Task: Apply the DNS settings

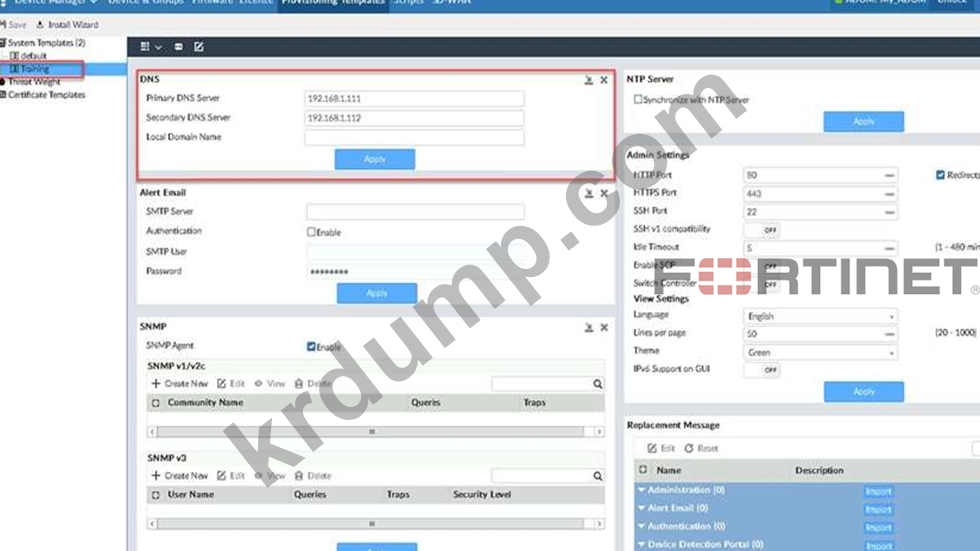Action: 374,159
